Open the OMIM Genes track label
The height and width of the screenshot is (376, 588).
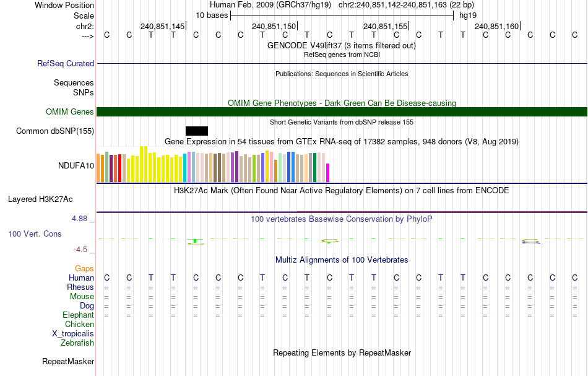coord(70,112)
